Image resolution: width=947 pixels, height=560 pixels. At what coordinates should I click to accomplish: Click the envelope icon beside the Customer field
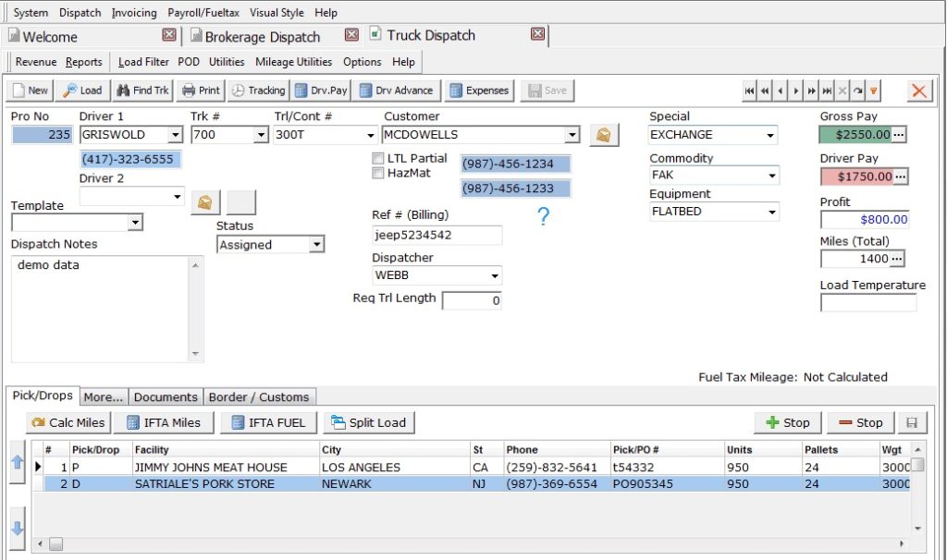(x=603, y=135)
